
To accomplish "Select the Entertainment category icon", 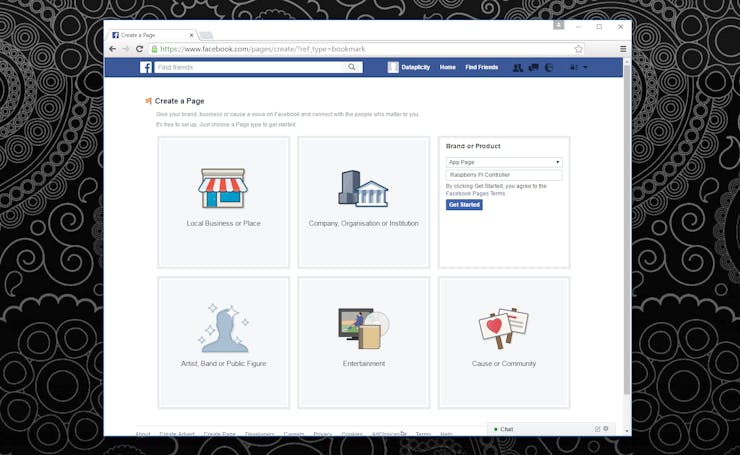I will click(x=363, y=329).
